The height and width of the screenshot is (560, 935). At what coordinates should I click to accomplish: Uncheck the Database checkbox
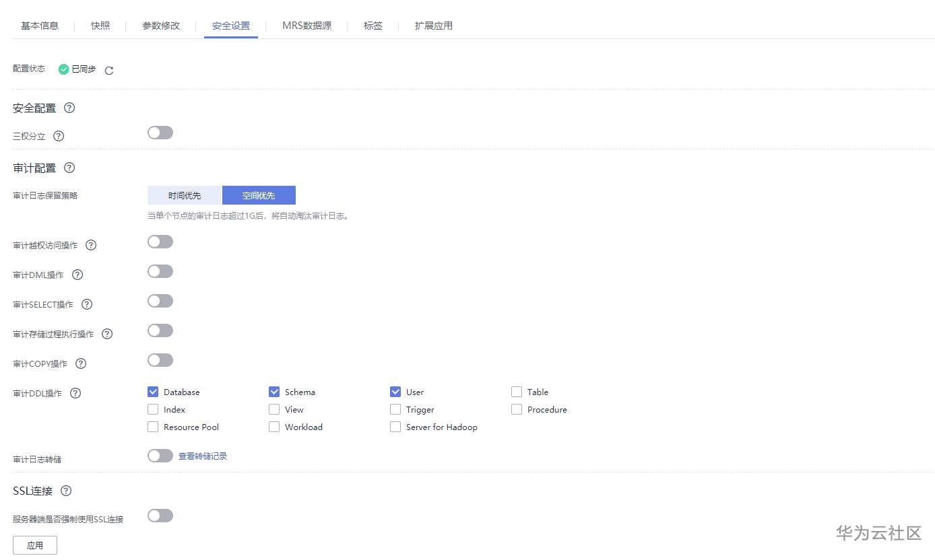coord(152,392)
